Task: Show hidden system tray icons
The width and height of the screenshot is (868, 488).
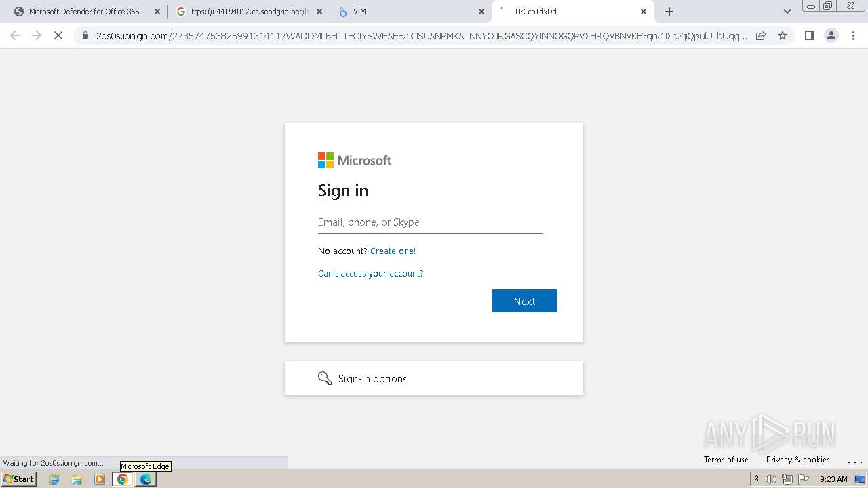Action: (x=756, y=479)
